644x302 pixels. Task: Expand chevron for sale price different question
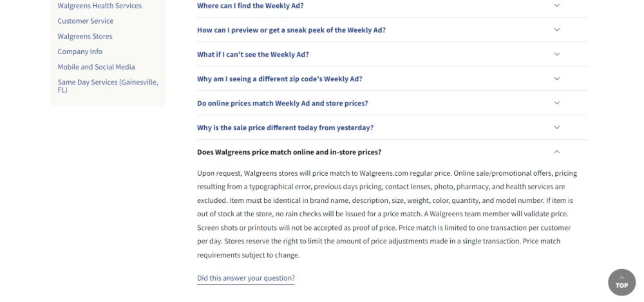(x=557, y=127)
